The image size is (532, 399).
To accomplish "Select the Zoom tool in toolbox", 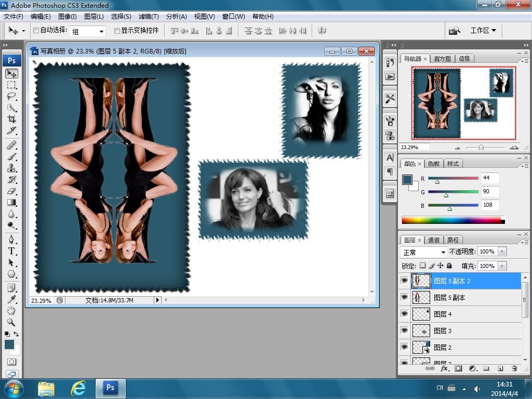I will click(11, 322).
